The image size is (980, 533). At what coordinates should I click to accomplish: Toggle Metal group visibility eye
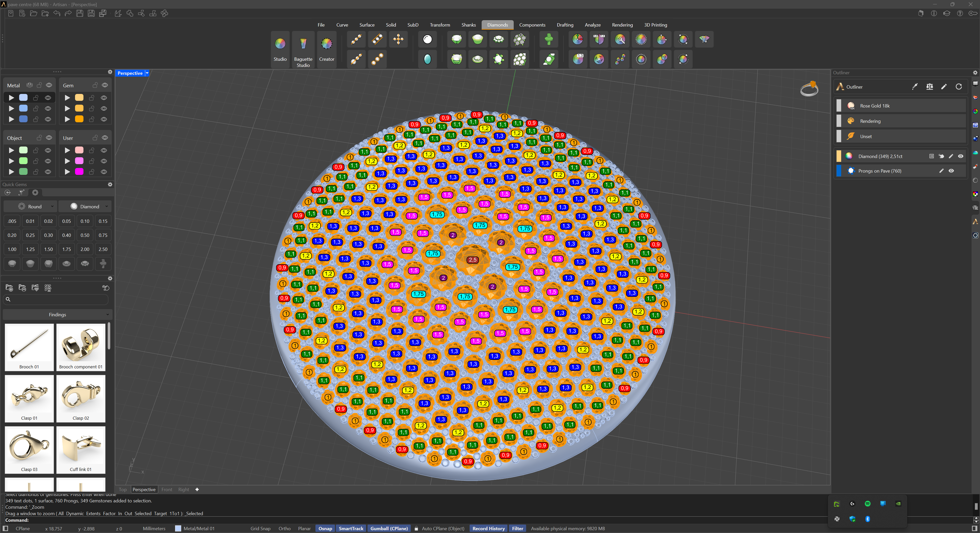49,85
